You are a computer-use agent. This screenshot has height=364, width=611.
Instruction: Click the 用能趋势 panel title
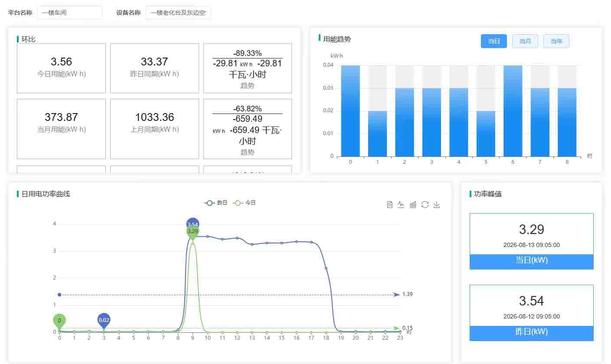pyautogui.click(x=337, y=39)
